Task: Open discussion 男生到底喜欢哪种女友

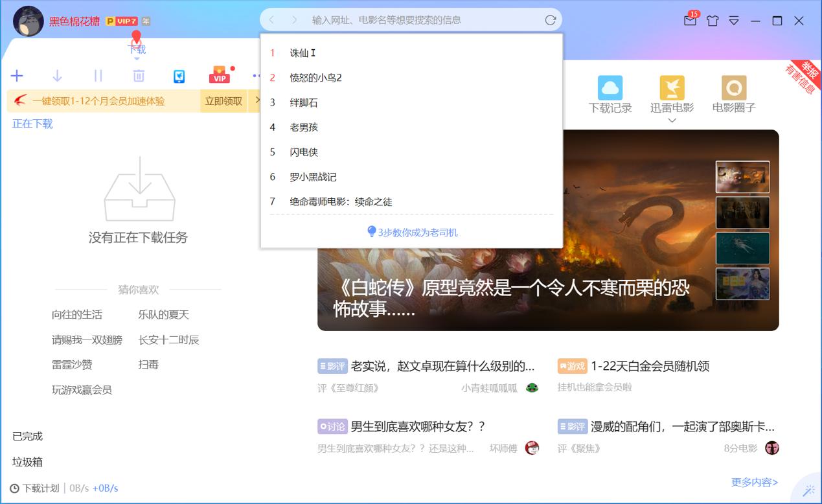Action: pyautogui.click(x=418, y=426)
